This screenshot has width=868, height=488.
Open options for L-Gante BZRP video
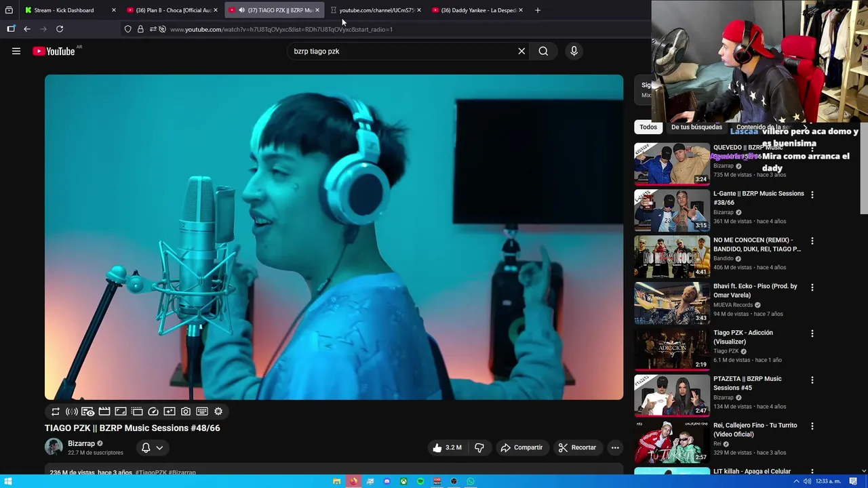tap(812, 195)
